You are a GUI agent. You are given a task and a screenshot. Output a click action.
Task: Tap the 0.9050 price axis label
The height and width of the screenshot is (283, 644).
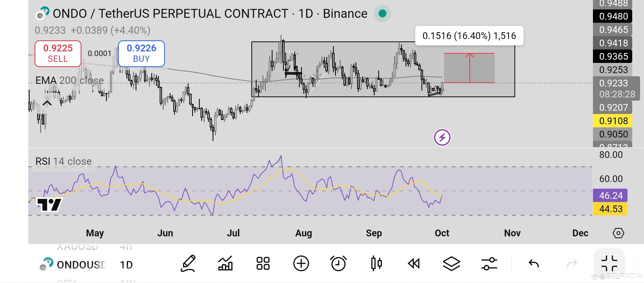click(613, 134)
